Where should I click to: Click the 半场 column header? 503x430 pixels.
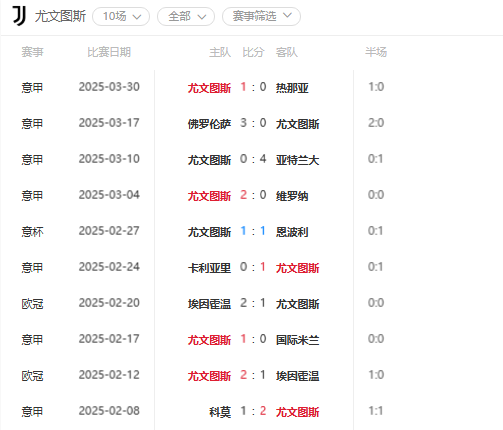[x=376, y=52]
